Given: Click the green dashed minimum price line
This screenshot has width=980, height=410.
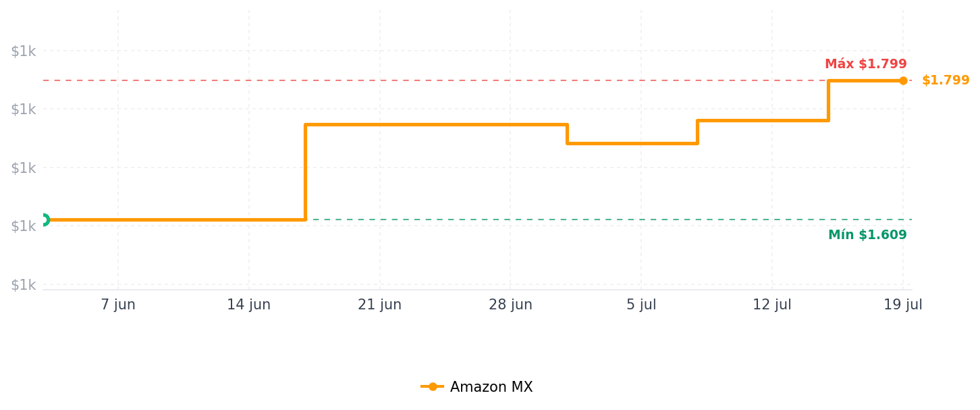Looking at the screenshot, I should point(607,220).
